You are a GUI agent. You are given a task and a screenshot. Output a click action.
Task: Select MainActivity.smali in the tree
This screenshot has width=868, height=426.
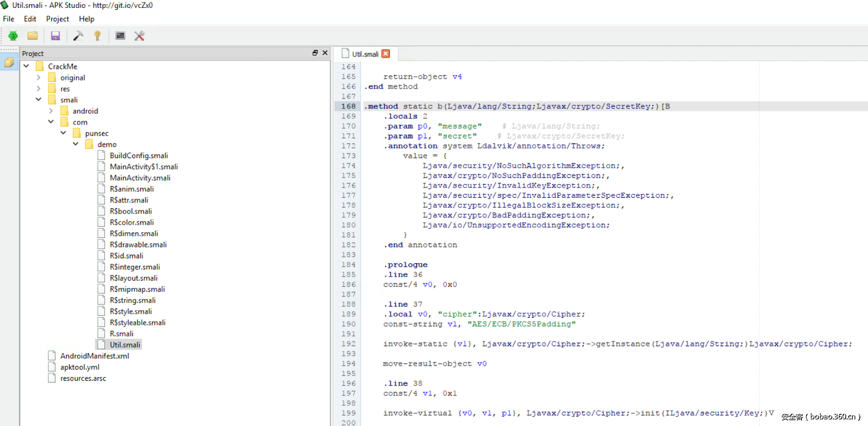coord(140,178)
